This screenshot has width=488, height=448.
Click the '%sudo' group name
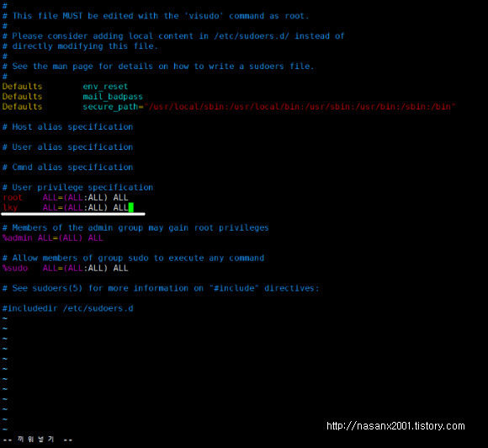click(15, 269)
